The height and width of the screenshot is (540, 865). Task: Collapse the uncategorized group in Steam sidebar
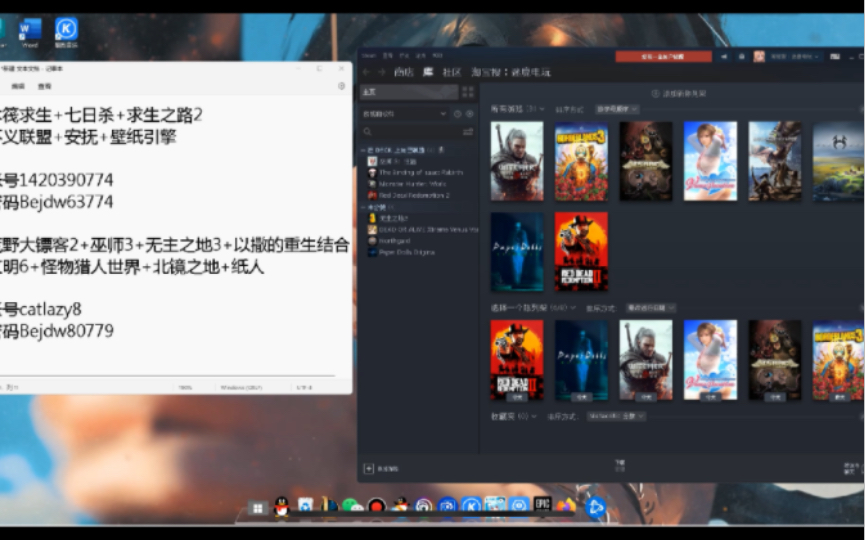[x=364, y=207]
